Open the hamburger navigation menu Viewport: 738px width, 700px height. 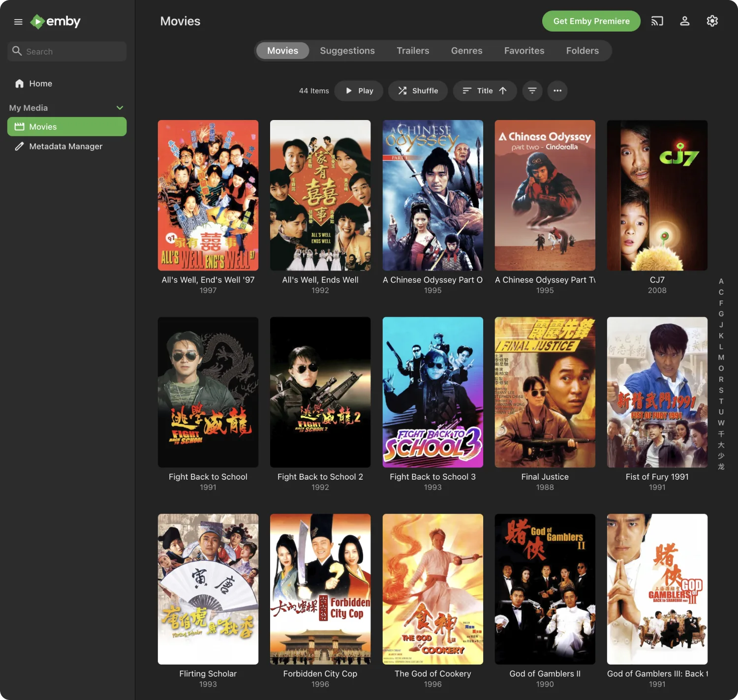point(18,22)
